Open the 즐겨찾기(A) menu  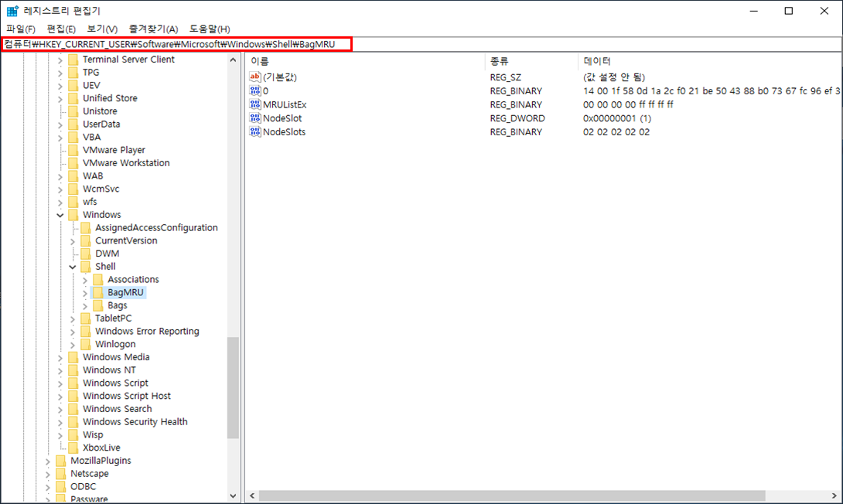(x=153, y=29)
